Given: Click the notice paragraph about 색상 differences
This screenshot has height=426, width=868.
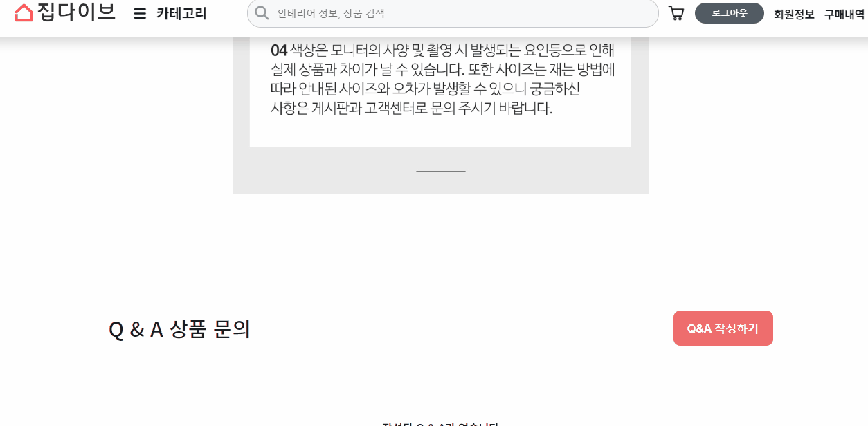Looking at the screenshot, I should coord(442,79).
